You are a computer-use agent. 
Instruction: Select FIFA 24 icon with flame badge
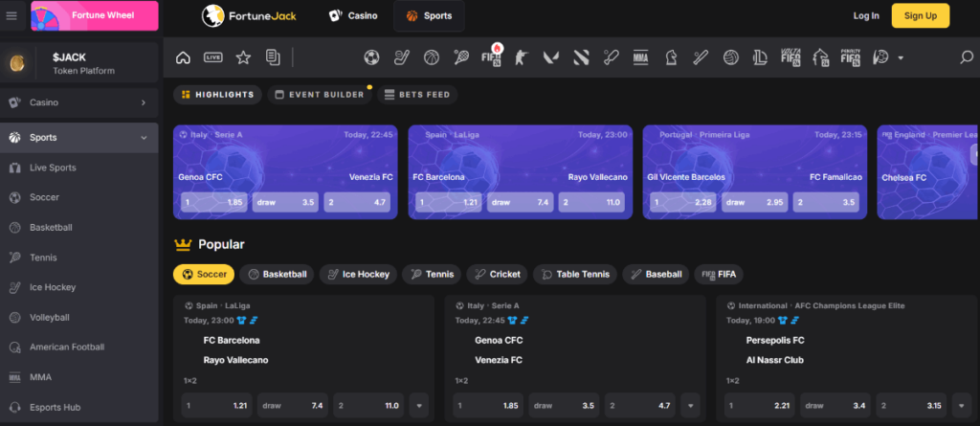point(491,56)
